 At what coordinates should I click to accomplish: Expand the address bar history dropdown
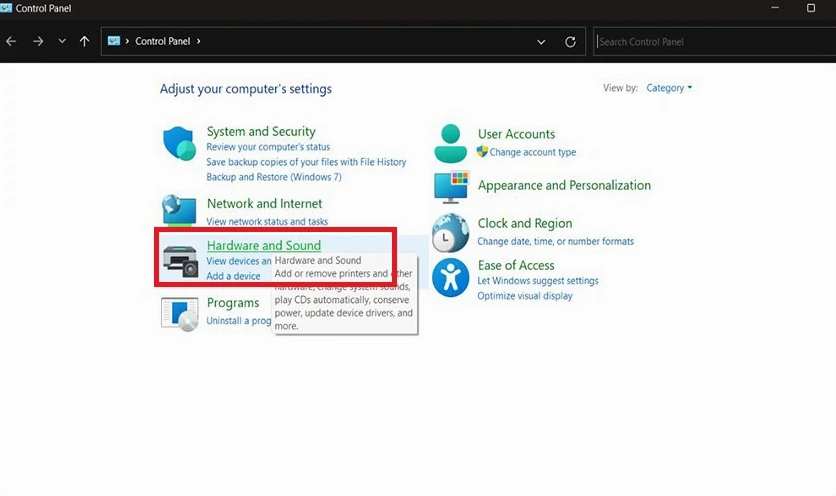(541, 42)
